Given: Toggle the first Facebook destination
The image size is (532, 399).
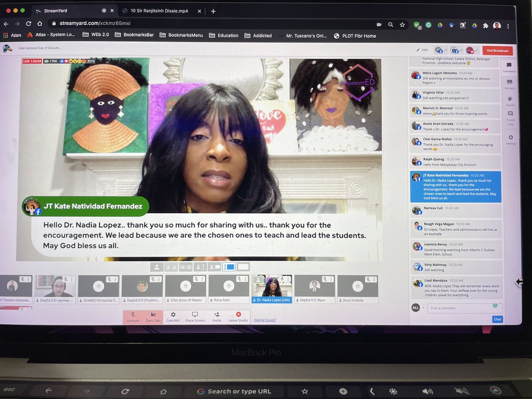Looking at the screenshot, I should [442, 50].
